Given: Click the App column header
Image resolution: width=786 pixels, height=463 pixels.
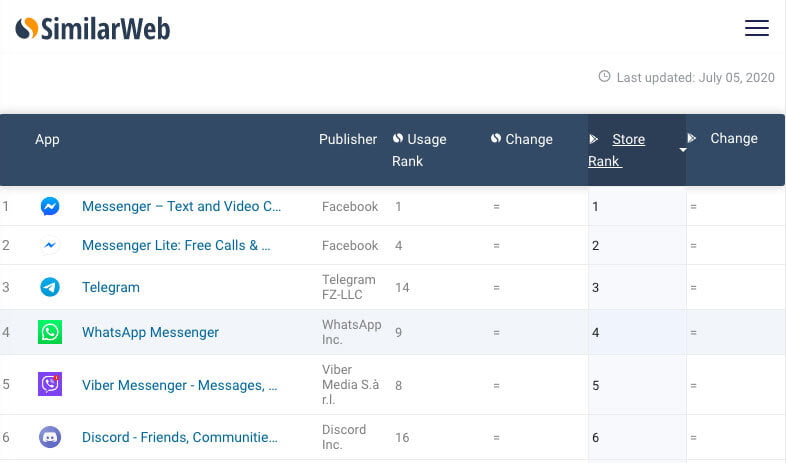Looking at the screenshot, I should 47,139.
